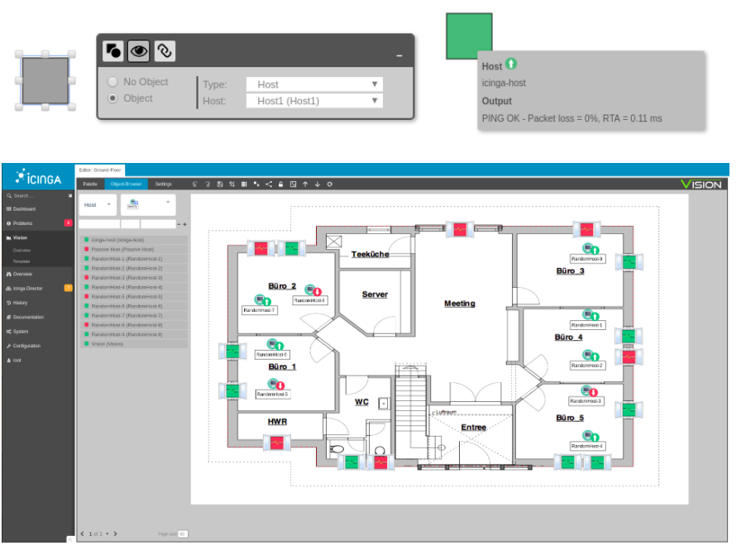The image size is (746, 560).
Task: Toggle the eye visibility icon in properties panel
Action: click(138, 51)
